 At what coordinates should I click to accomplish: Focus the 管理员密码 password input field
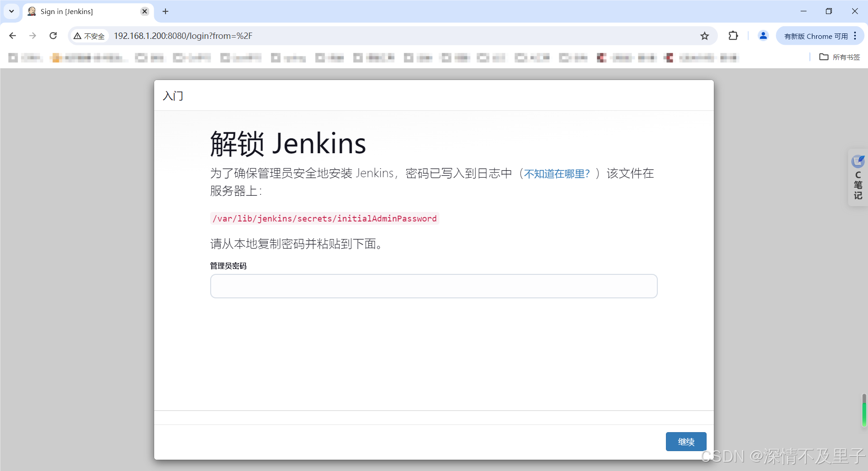(x=434, y=286)
